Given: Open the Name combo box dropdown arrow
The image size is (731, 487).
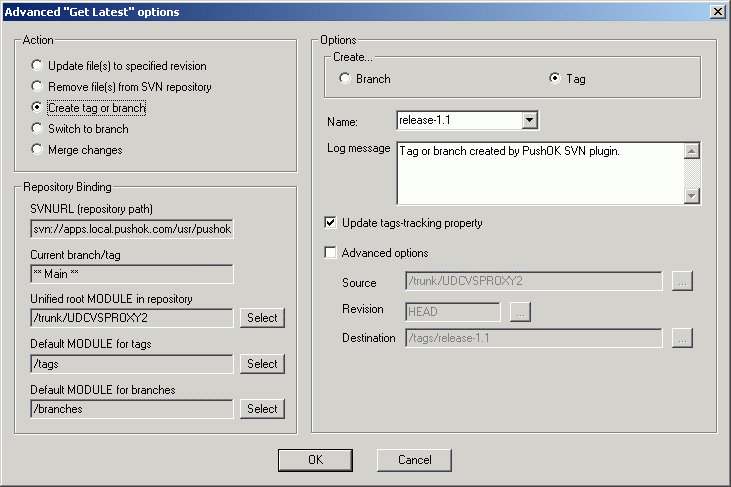Looking at the screenshot, I should (529, 120).
